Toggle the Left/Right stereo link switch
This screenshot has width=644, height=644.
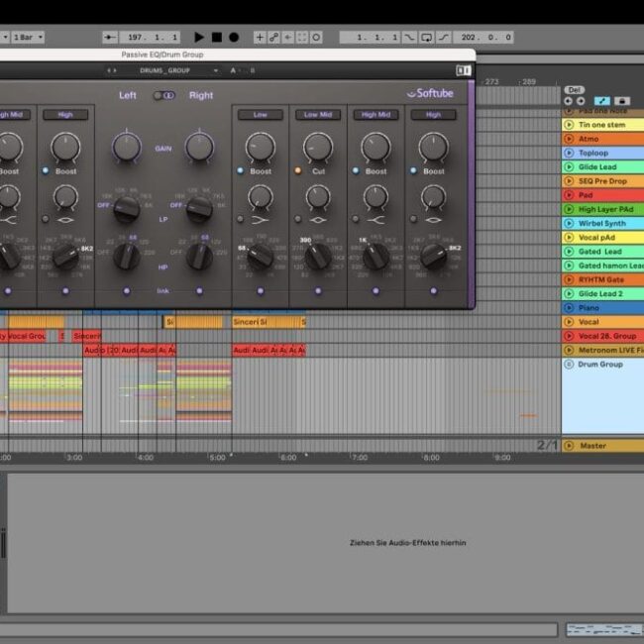pos(163,95)
